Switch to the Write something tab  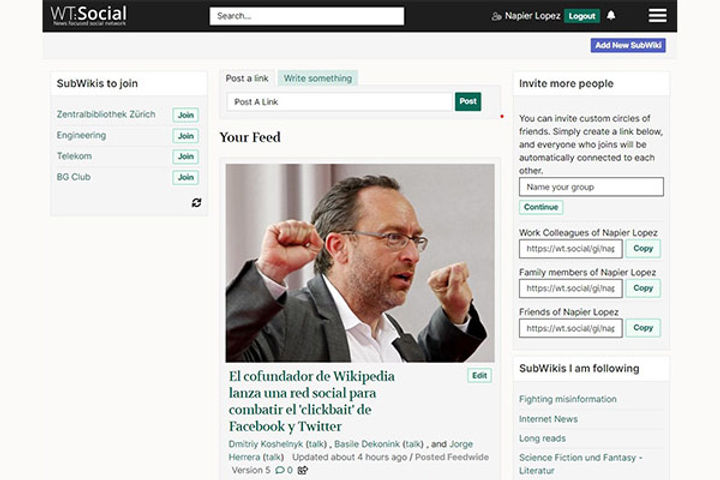pyautogui.click(x=318, y=78)
